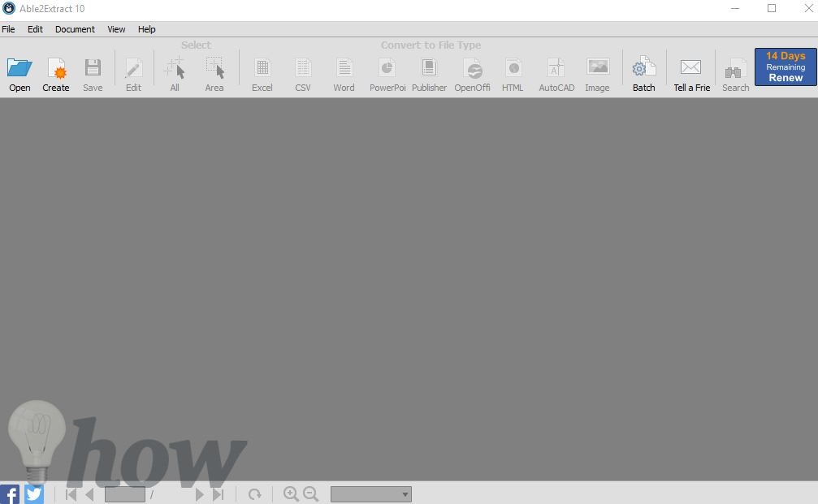The width and height of the screenshot is (818, 504).
Task: Open the File menu
Action: coord(8,29)
